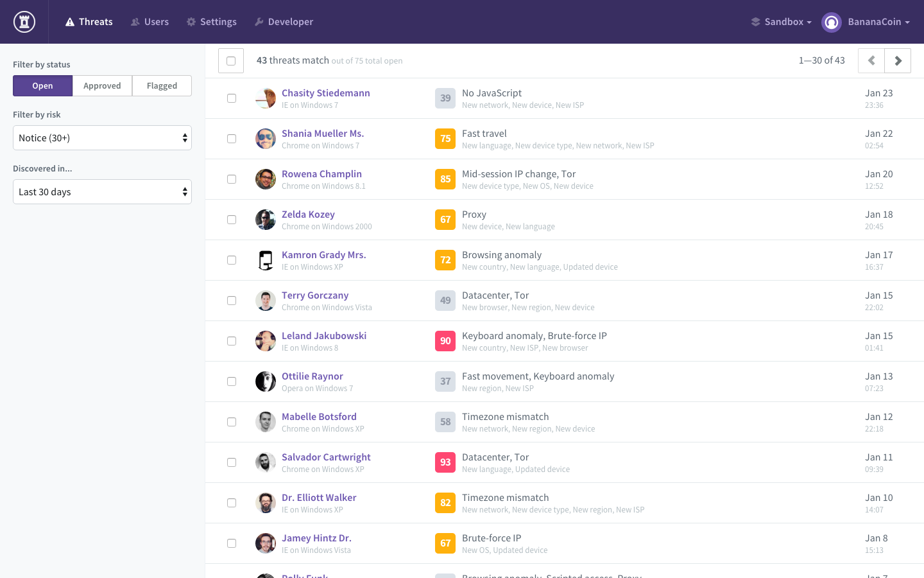Select the Flagged status filter
The height and width of the screenshot is (578, 924).
pos(162,86)
